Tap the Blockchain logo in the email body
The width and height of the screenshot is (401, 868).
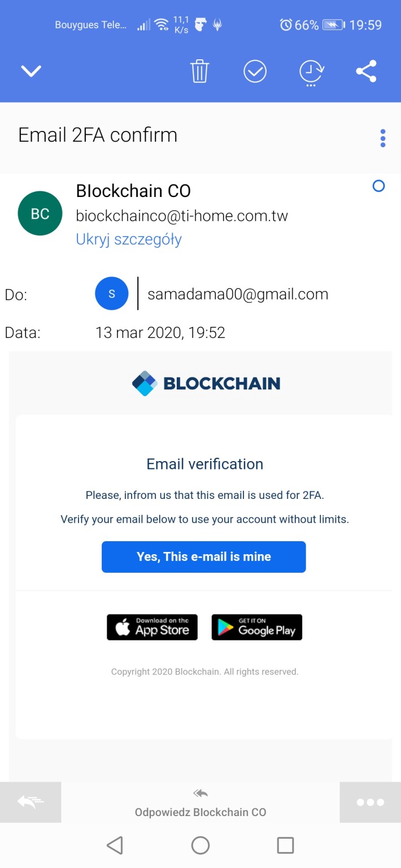(x=205, y=383)
